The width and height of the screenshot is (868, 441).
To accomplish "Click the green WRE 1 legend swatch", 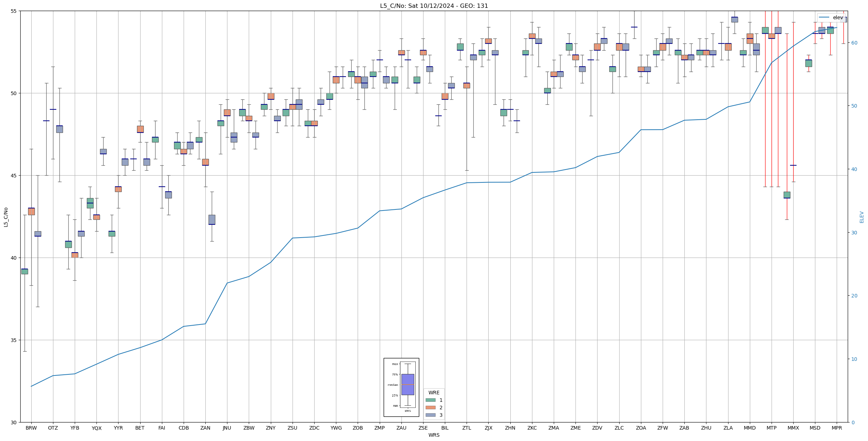I will 430,400.
